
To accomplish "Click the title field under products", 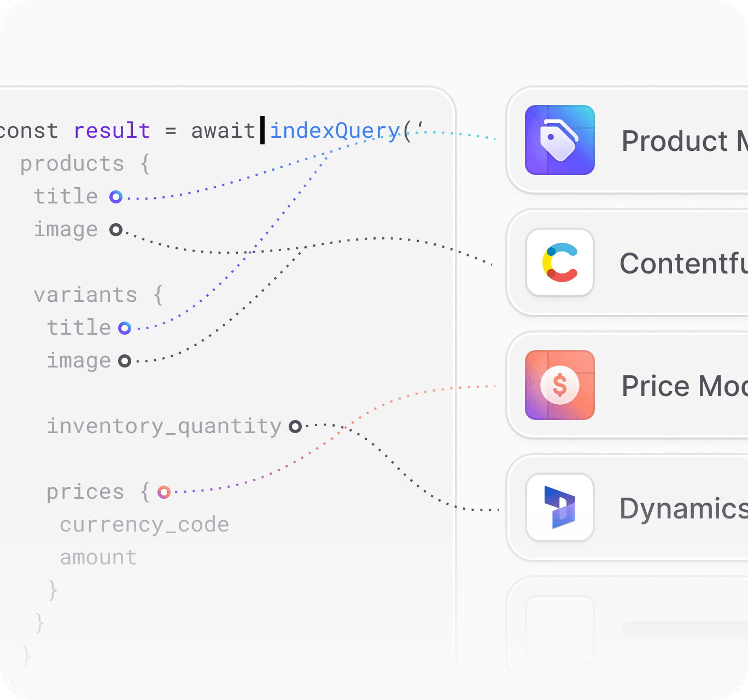I will tap(66, 197).
